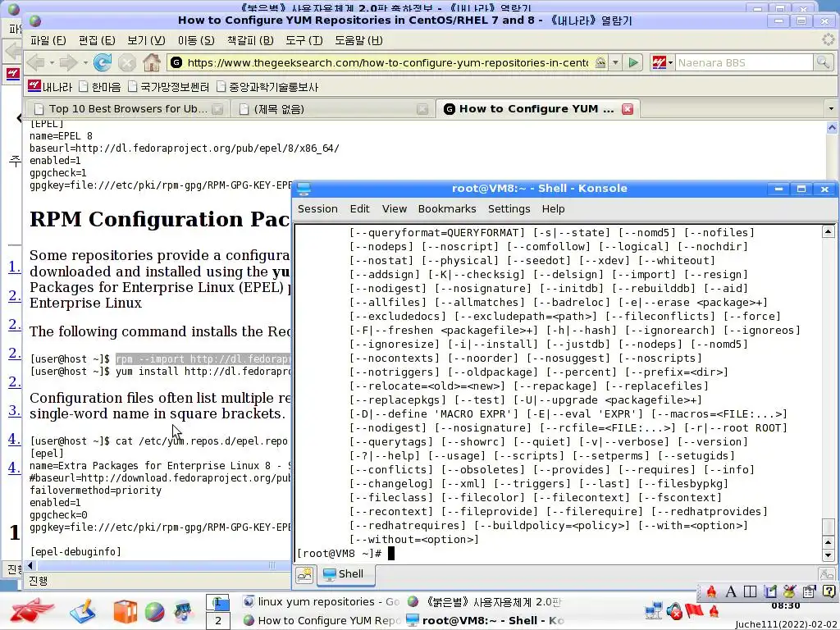Click the browser Back arrow button
The width and height of the screenshot is (840, 630).
(35, 62)
